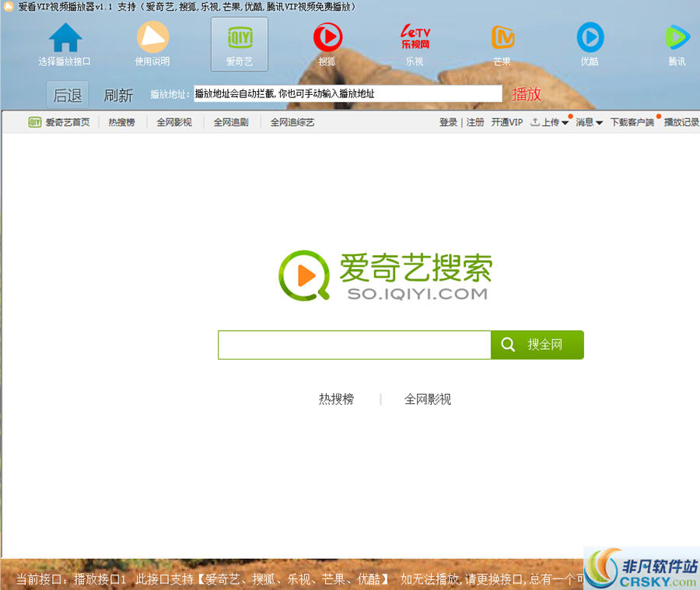The width and height of the screenshot is (700, 590).
Task: Click the 爱奇艺搜索 so.iqiyi.com logo
Action: 385,276
